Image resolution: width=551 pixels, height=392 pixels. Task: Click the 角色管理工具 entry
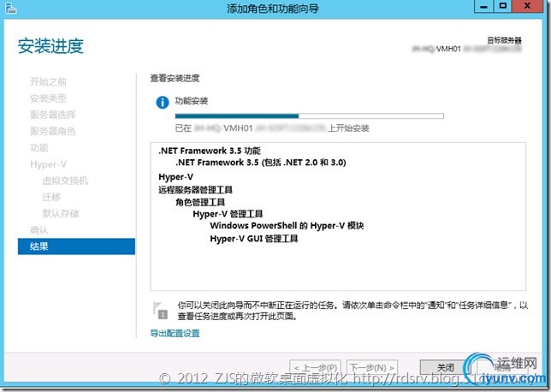pos(200,202)
